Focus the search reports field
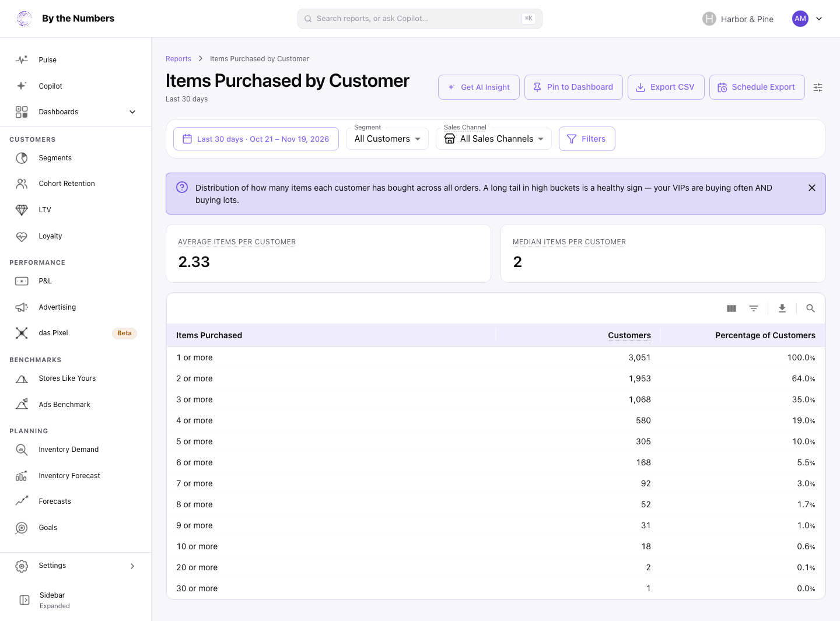 pos(420,19)
